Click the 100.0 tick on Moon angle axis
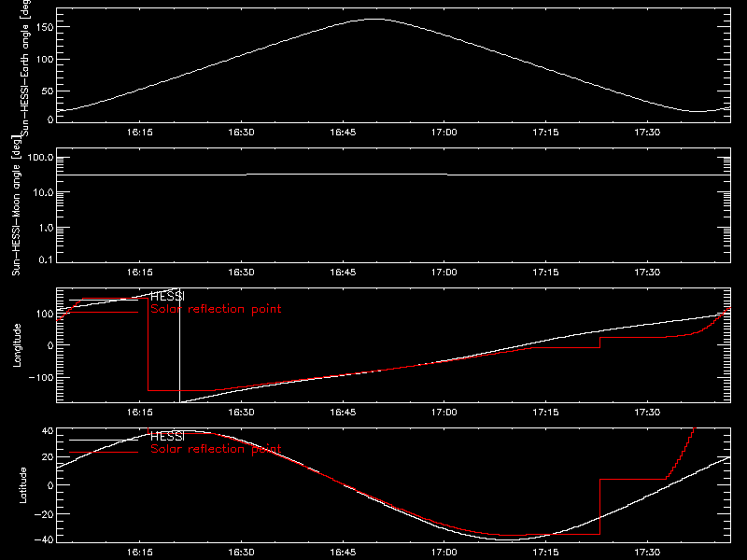This screenshot has height=560, width=747. tap(40, 157)
